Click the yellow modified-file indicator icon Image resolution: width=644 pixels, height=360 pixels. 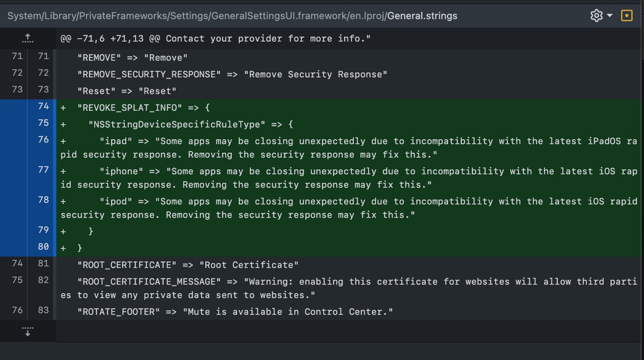627,15
